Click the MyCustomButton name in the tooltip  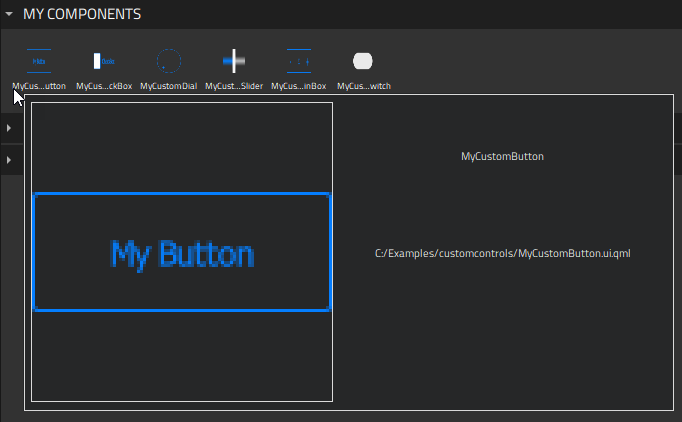pos(502,157)
